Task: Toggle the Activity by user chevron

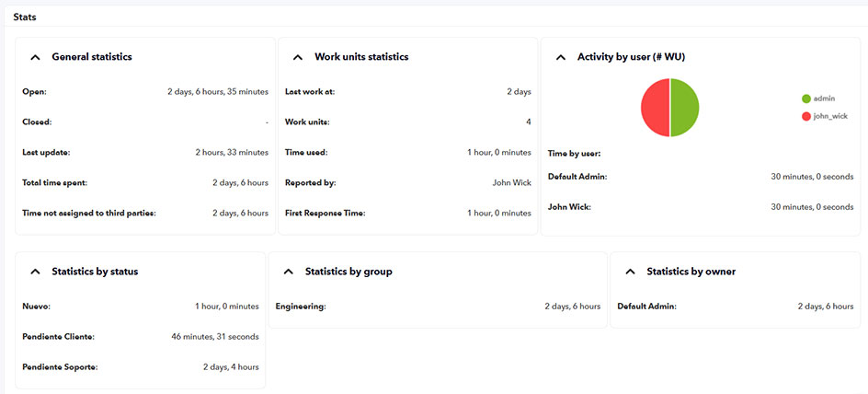Action: click(561, 57)
